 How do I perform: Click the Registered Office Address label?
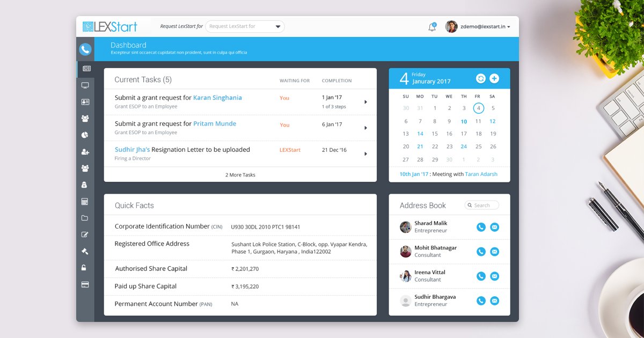click(x=152, y=244)
